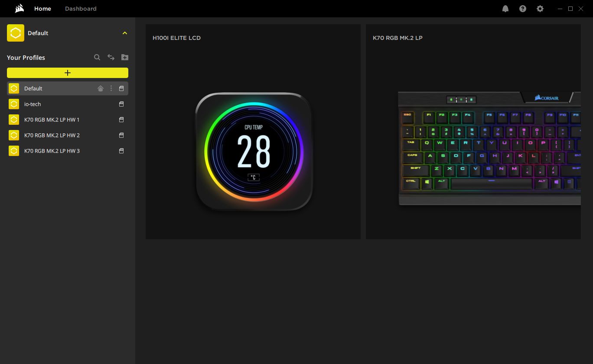This screenshot has width=593, height=364.
Task: Close the iCUE window
Action: [x=581, y=9]
